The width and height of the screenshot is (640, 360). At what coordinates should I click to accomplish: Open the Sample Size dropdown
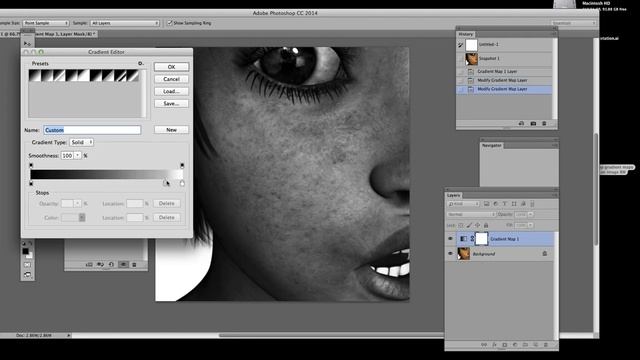coord(46,23)
